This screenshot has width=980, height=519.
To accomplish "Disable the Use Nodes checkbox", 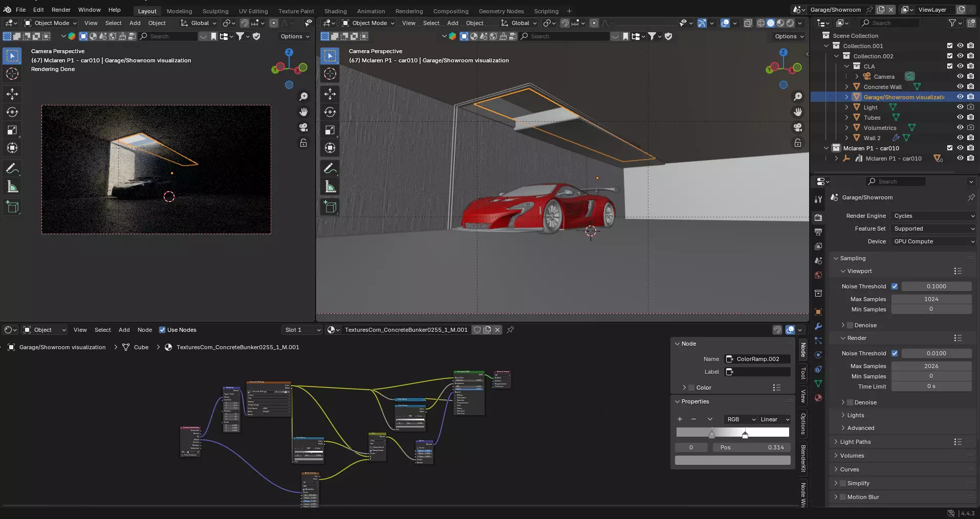I will 162,330.
